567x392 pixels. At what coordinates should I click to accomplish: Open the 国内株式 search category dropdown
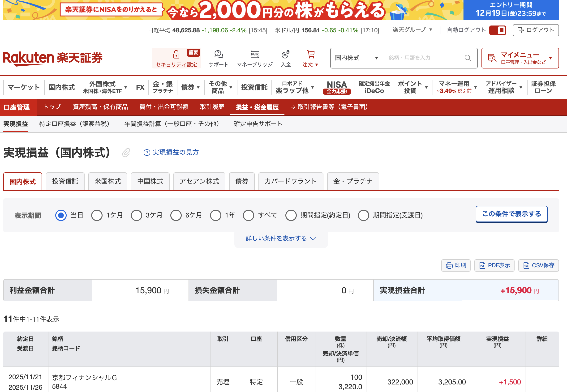click(356, 58)
